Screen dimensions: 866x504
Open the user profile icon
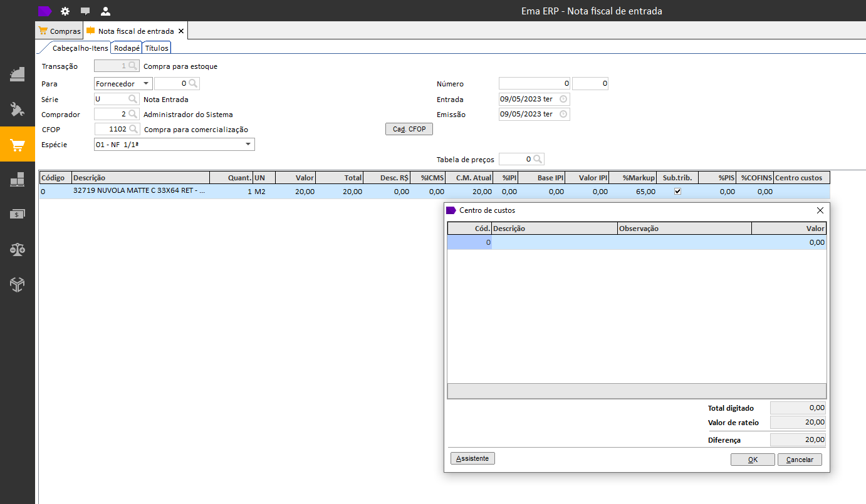point(105,11)
